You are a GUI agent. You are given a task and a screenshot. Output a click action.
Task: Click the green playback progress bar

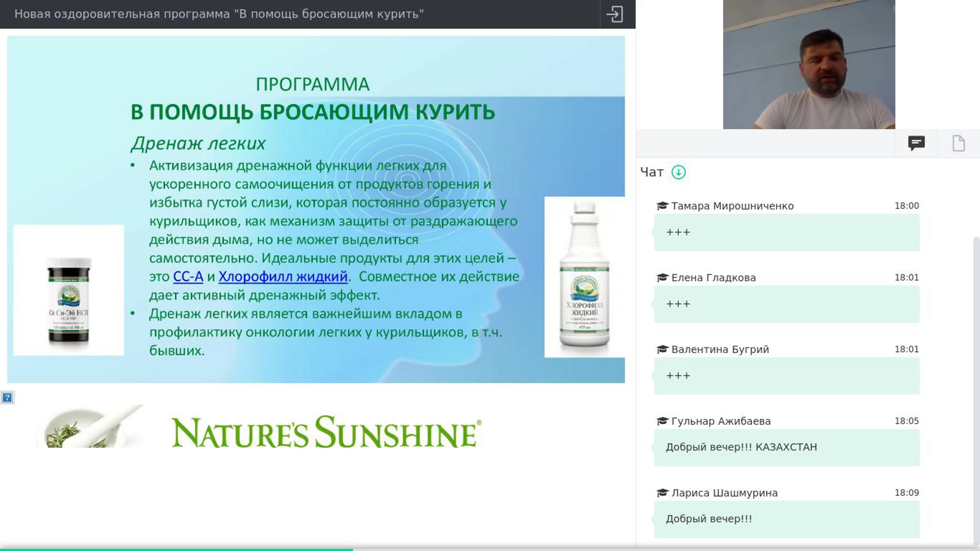[176, 549]
